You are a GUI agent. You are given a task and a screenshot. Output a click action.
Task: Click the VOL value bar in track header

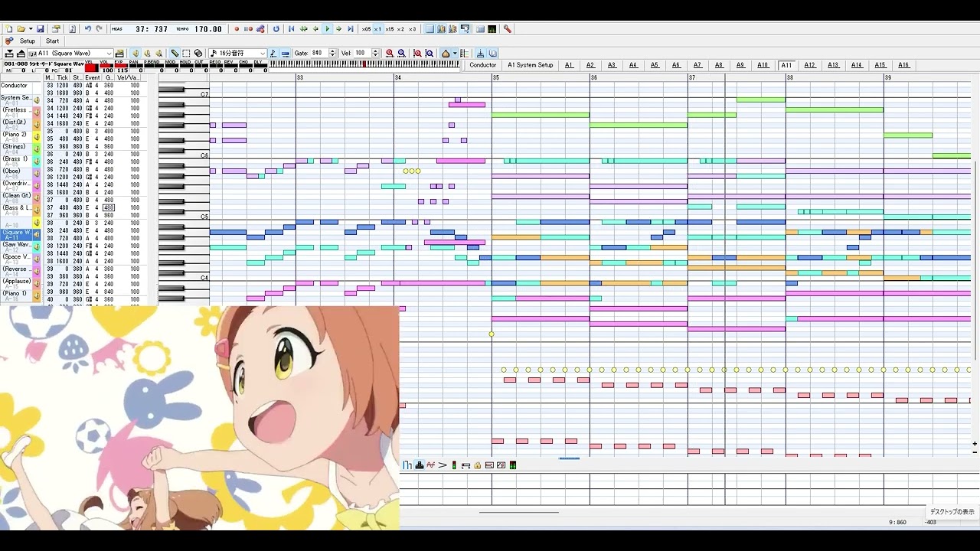105,67
